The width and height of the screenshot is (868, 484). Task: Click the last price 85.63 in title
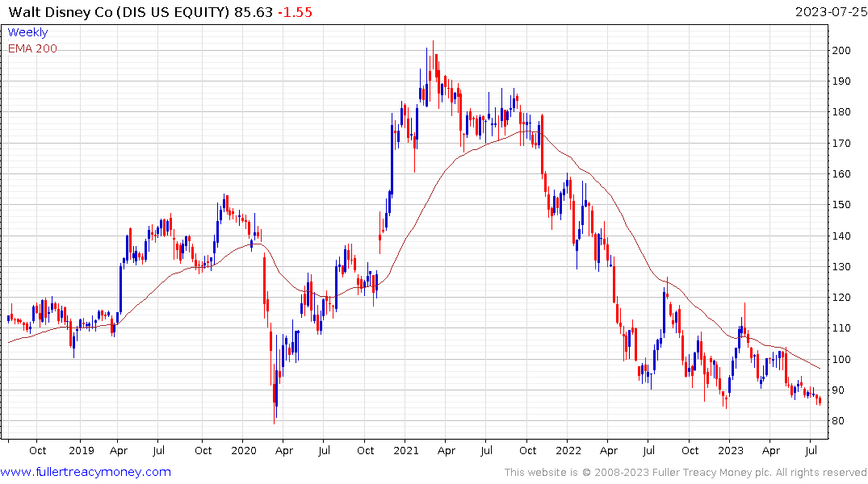click(x=253, y=12)
